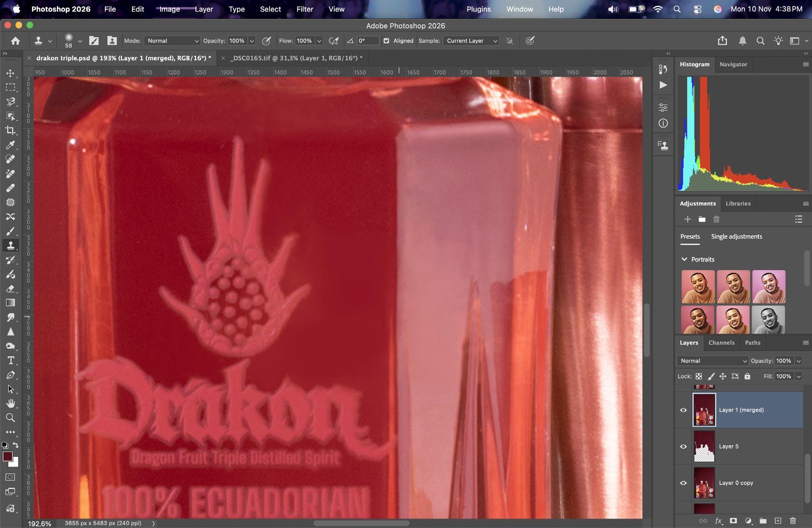Viewport: 812px width, 528px height.
Task: Open the Mode dropdown in options bar
Action: point(172,41)
